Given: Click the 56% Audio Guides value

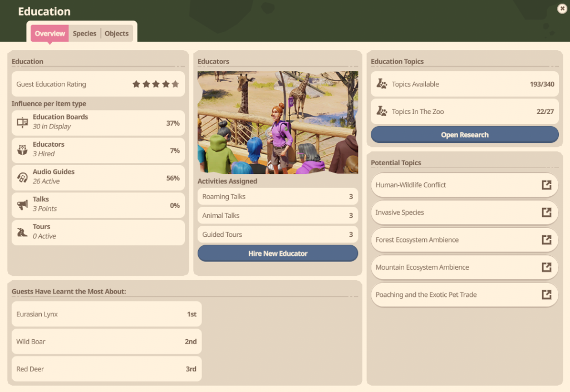Looking at the screenshot, I should [x=173, y=178].
